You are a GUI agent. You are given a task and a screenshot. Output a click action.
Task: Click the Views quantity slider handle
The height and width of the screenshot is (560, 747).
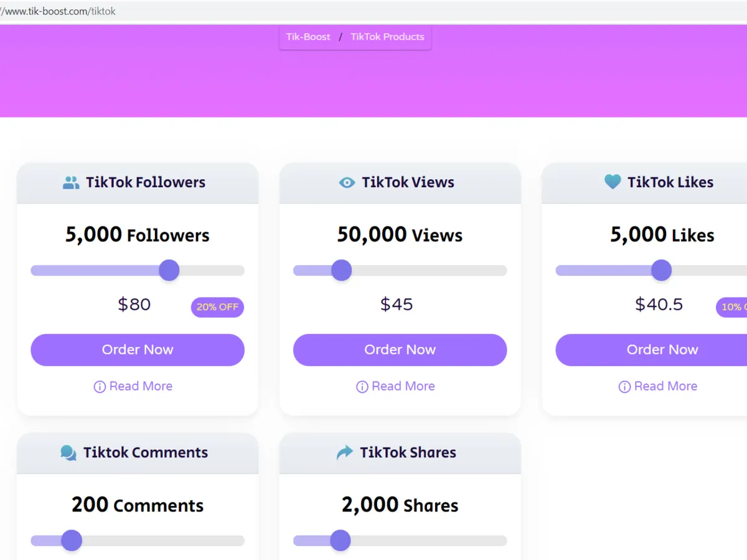point(341,271)
